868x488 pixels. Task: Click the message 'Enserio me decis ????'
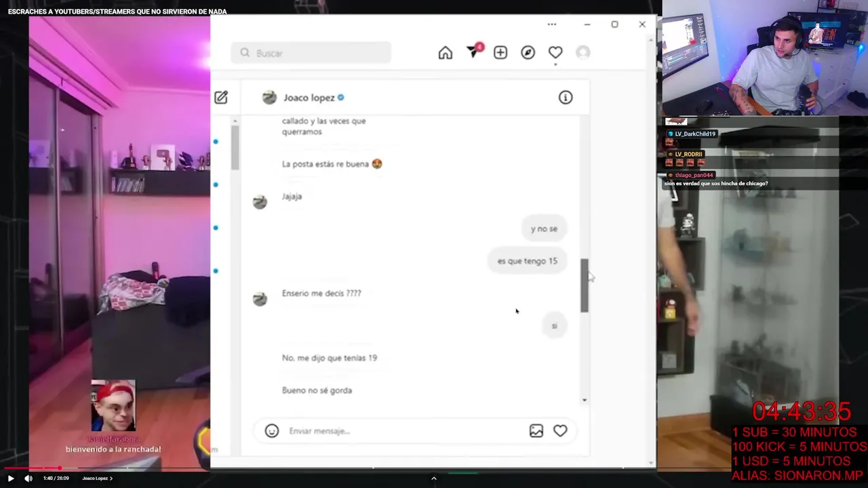[x=321, y=293]
